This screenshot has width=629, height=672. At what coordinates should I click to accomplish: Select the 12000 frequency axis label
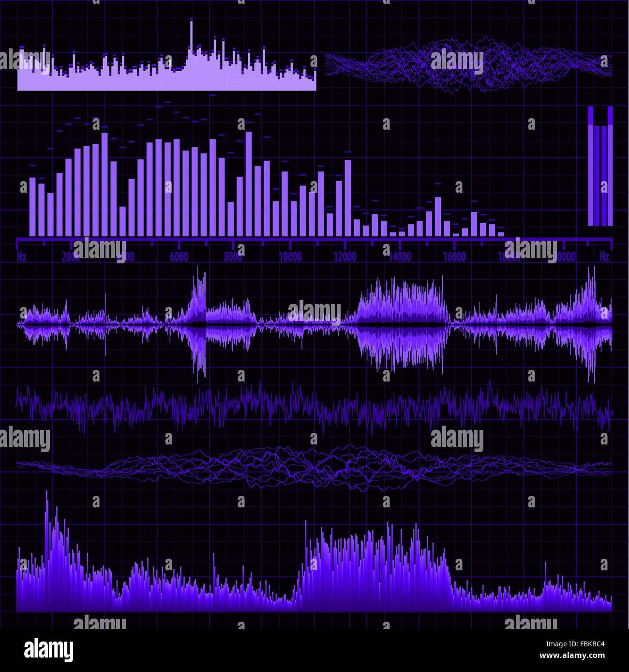coord(345,257)
